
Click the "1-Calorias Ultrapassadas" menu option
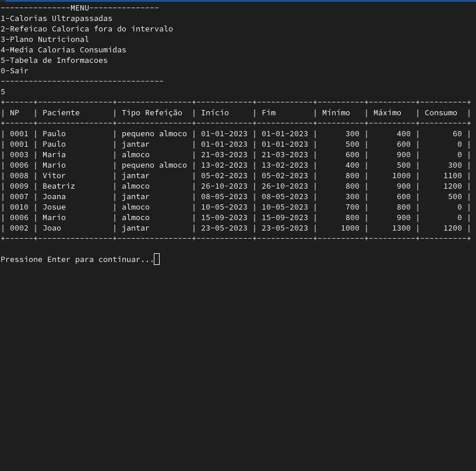(x=57, y=19)
